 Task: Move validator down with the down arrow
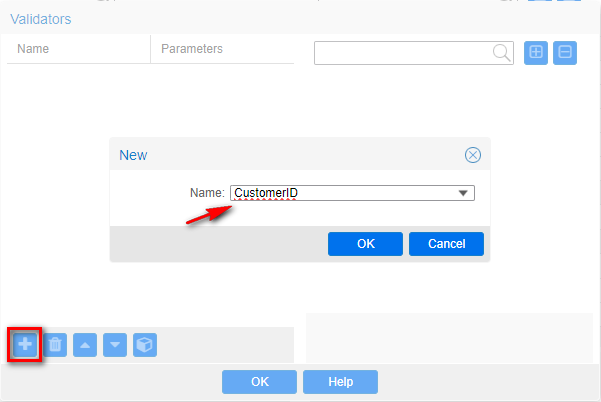115,345
